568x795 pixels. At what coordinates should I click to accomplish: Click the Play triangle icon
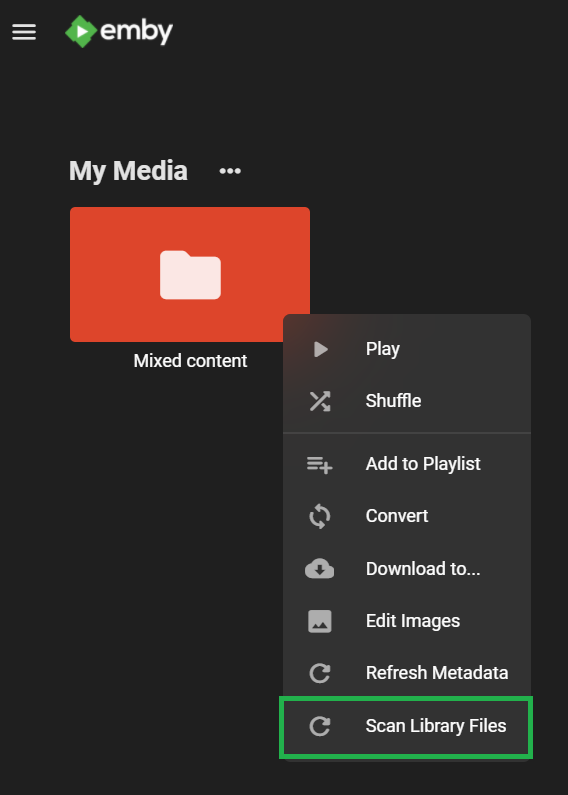pos(321,349)
